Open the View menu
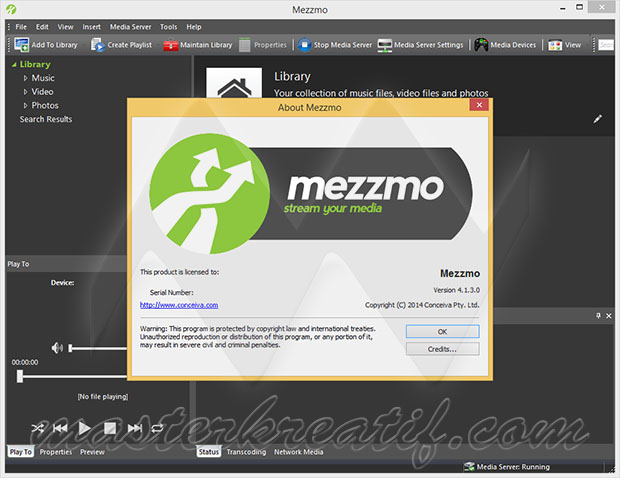The width and height of the screenshot is (620, 478). pyautogui.click(x=65, y=27)
